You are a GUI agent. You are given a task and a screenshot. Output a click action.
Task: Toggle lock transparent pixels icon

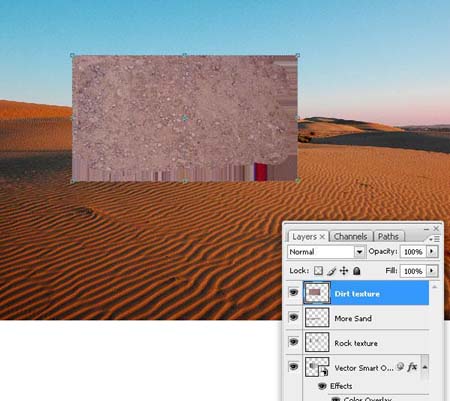point(318,271)
